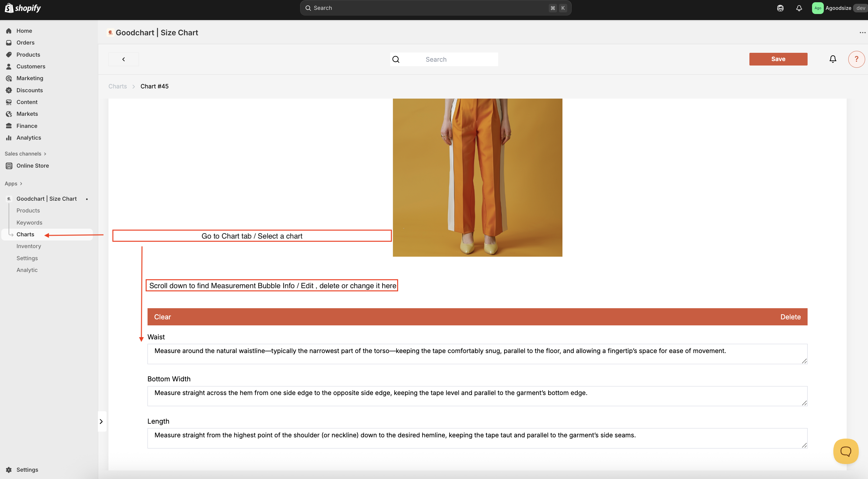868x479 pixels.
Task: Go to Keywords in the Goodchart menu
Action: [x=29, y=222]
